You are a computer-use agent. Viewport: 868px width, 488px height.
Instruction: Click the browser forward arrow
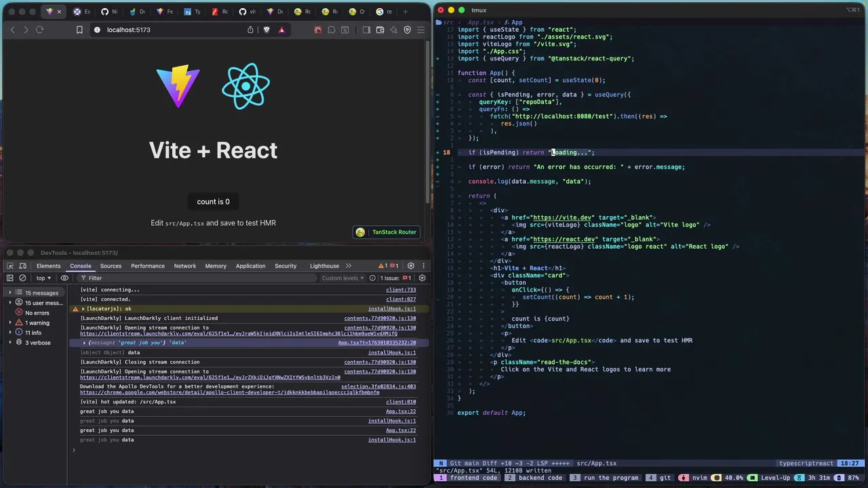tap(26, 30)
